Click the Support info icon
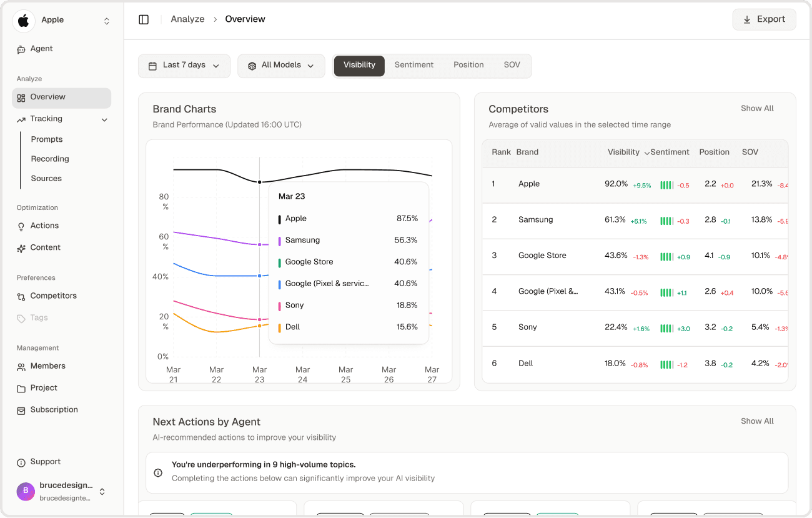The width and height of the screenshot is (812, 518). [21, 462]
